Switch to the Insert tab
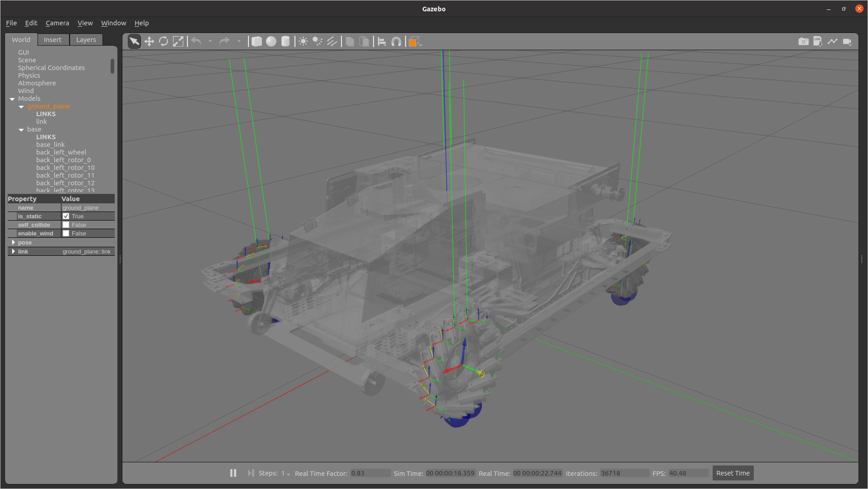Screen dimensions: 868x489 52,40
